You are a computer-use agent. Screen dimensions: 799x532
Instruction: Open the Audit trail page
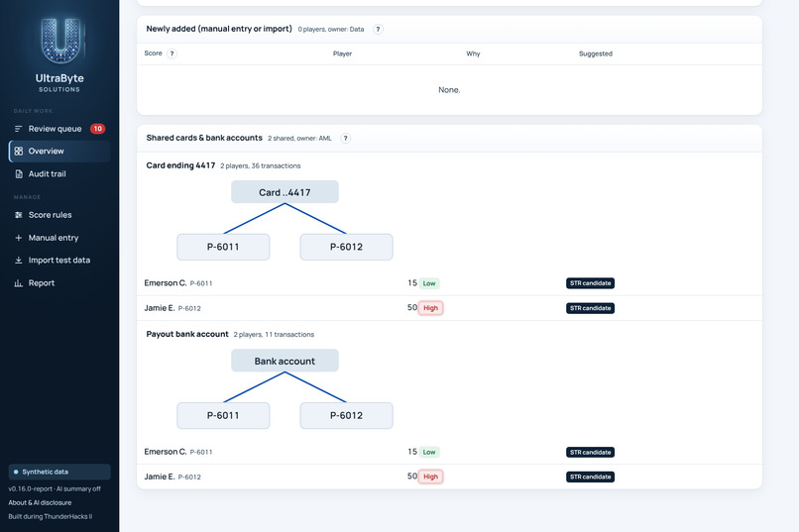click(x=59, y=174)
